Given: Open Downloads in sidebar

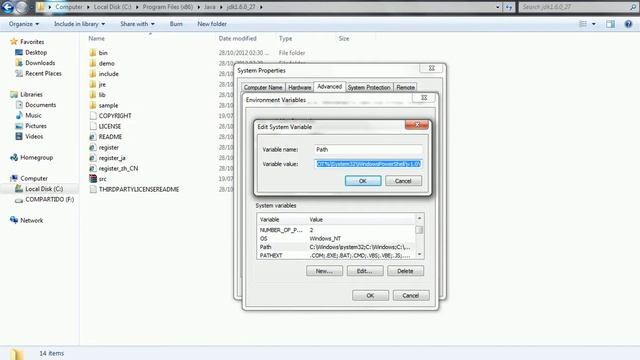Looking at the screenshot, I should [40, 63].
